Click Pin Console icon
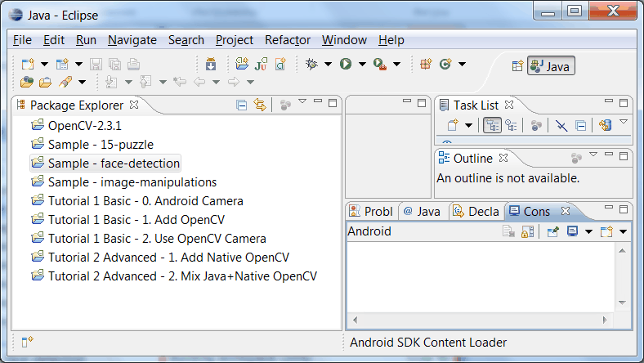 552,231
